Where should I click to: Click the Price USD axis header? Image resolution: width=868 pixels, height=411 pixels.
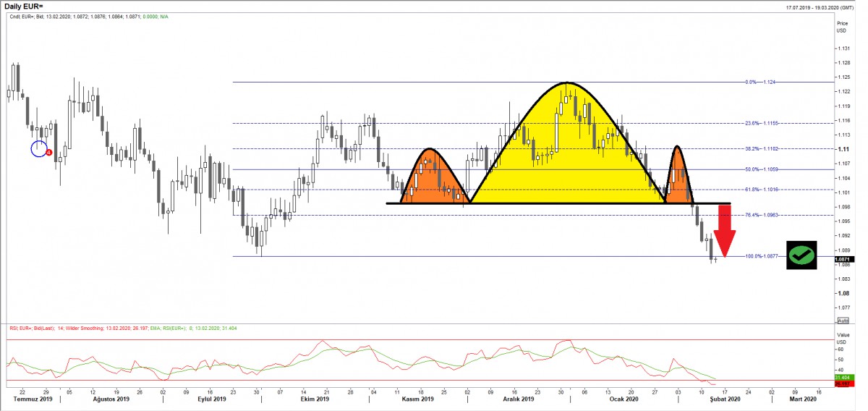842,27
